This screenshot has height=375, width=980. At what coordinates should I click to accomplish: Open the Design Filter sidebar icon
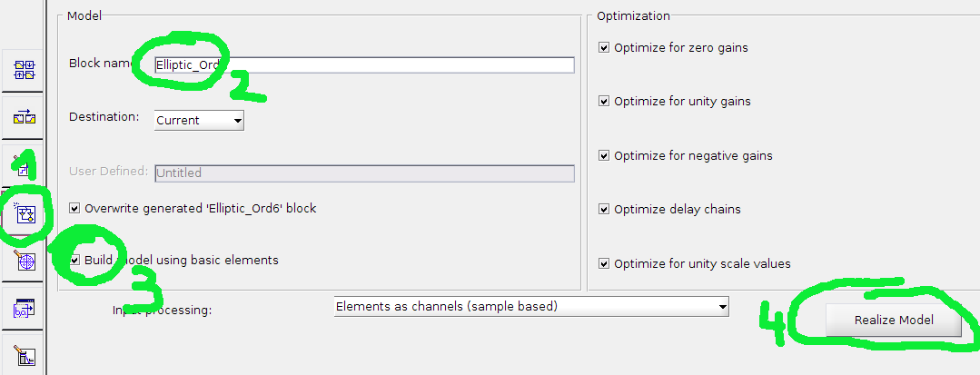(x=24, y=355)
